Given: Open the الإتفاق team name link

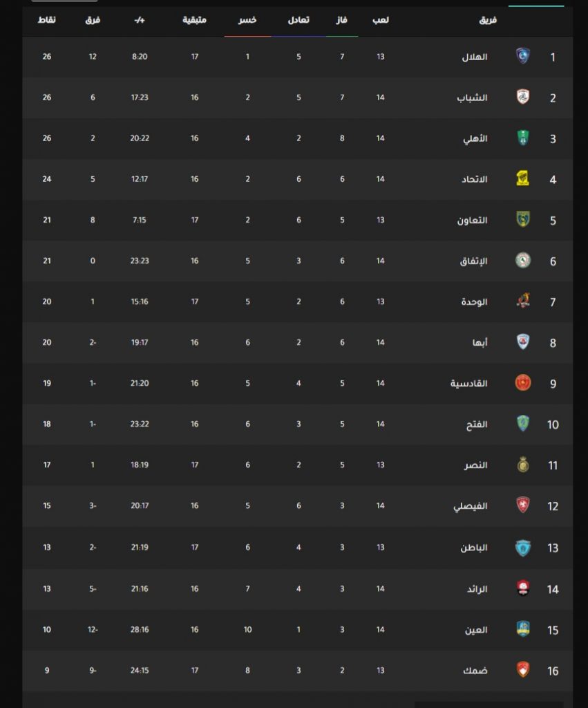Looking at the screenshot, I should (473, 261).
